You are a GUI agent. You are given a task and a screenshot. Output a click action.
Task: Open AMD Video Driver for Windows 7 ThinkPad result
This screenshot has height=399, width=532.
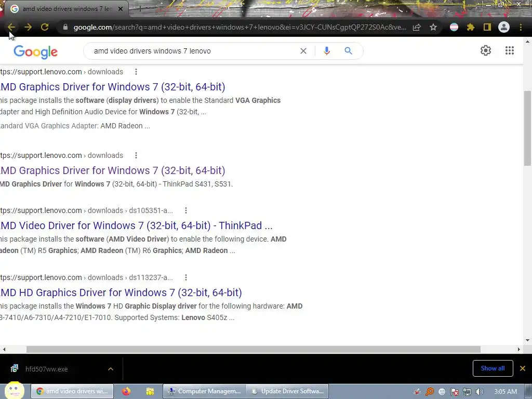pyautogui.click(x=136, y=225)
